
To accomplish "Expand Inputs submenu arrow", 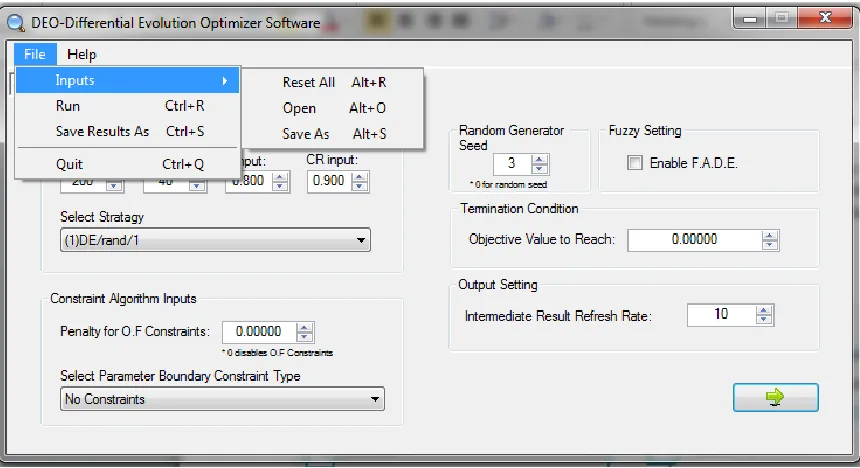I will click(x=225, y=81).
